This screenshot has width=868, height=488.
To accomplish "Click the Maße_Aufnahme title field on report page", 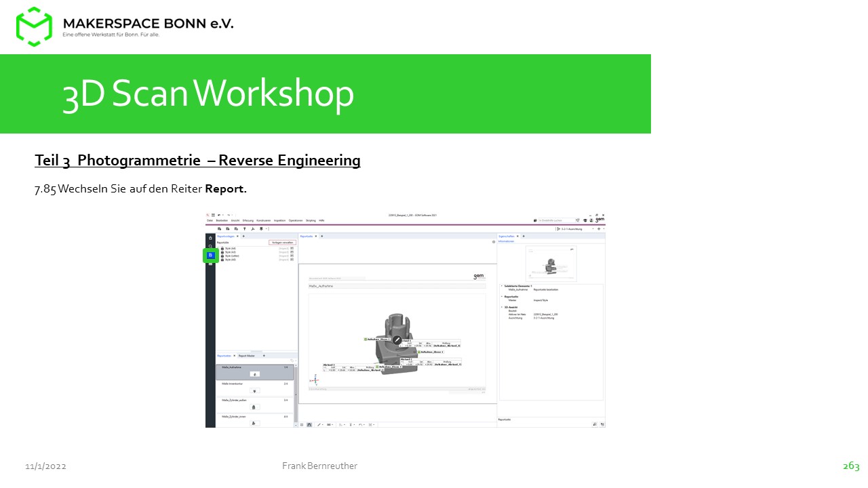I will tap(397, 286).
